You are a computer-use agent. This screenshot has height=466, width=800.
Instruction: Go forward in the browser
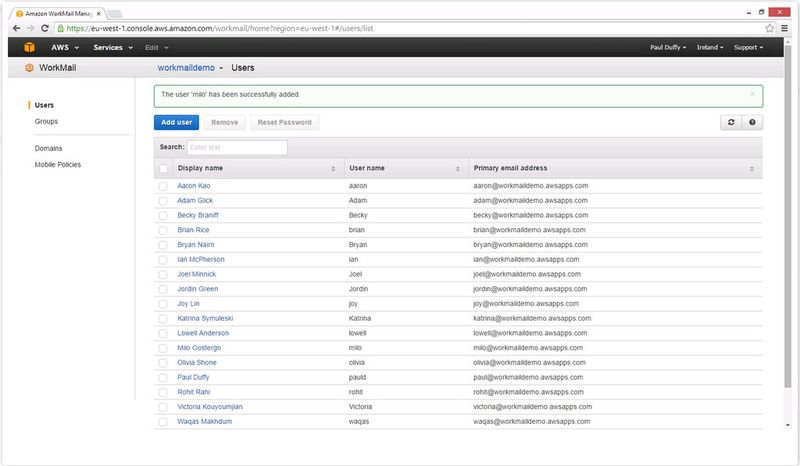(31, 29)
